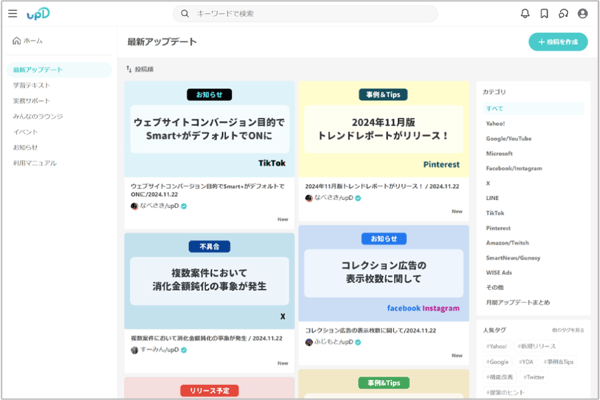This screenshot has height=400, width=600.
Task: Open the TikTok Smart+ post thumbnail
Action: [209, 129]
